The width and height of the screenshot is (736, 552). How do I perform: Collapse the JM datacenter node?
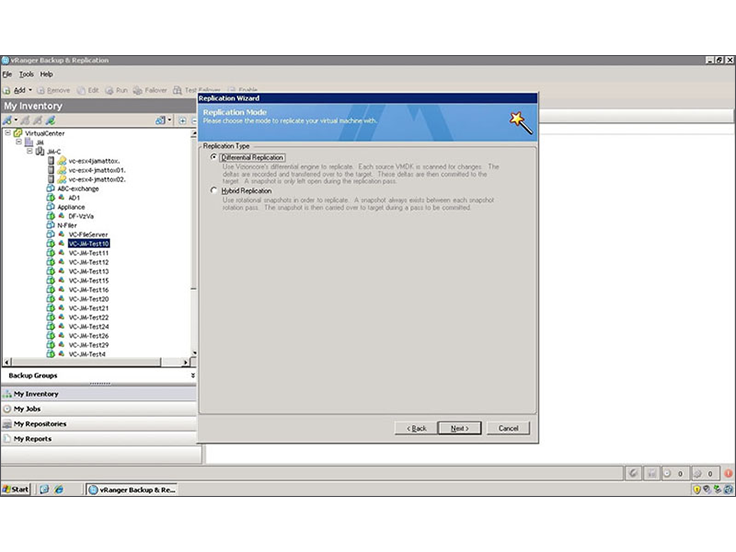[19, 142]
